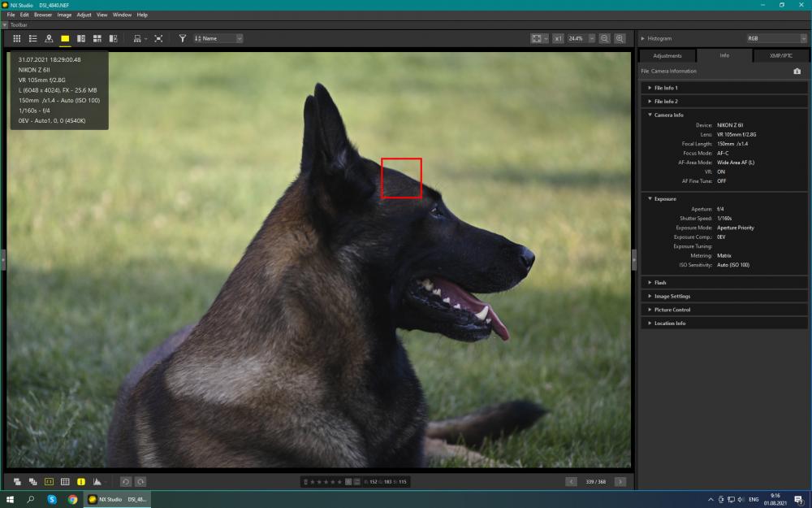Open the filter funnel icon

(x=182, y=38)
